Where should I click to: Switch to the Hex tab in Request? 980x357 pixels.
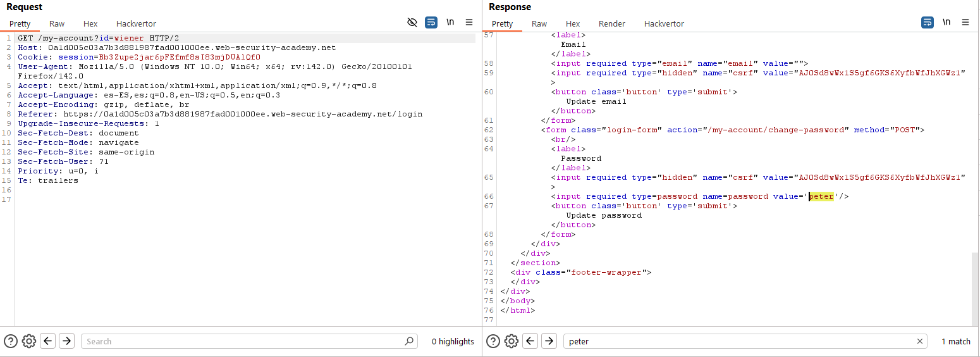(x=90, y=24)
